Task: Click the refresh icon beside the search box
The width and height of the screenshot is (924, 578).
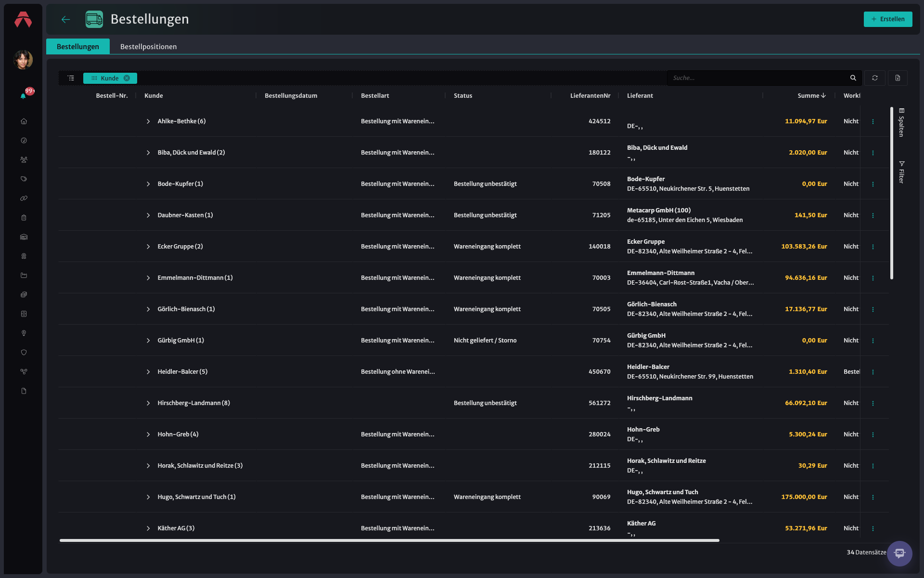Action: point(875,78)
